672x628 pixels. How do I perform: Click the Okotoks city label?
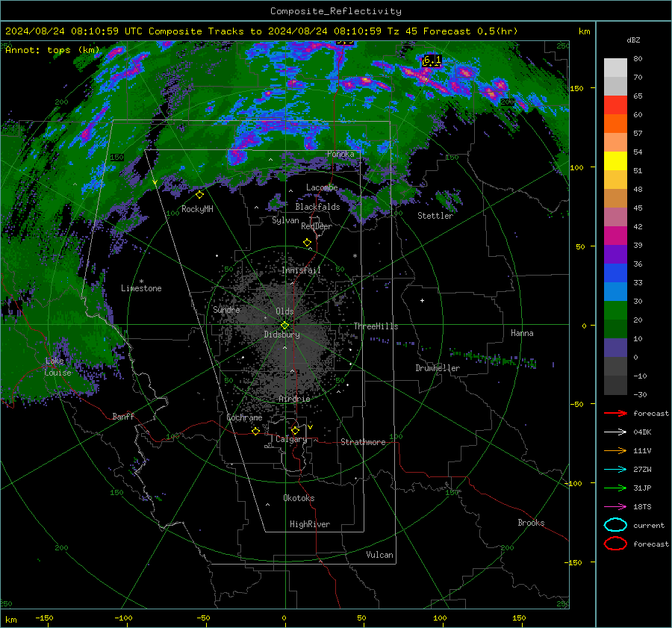(299, 498)
